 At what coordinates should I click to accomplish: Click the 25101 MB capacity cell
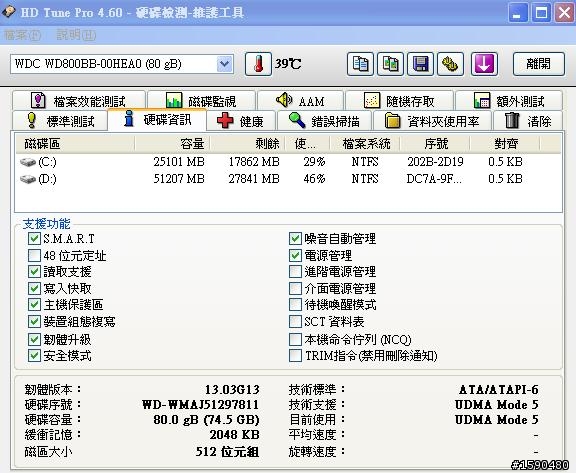[179, 162]
